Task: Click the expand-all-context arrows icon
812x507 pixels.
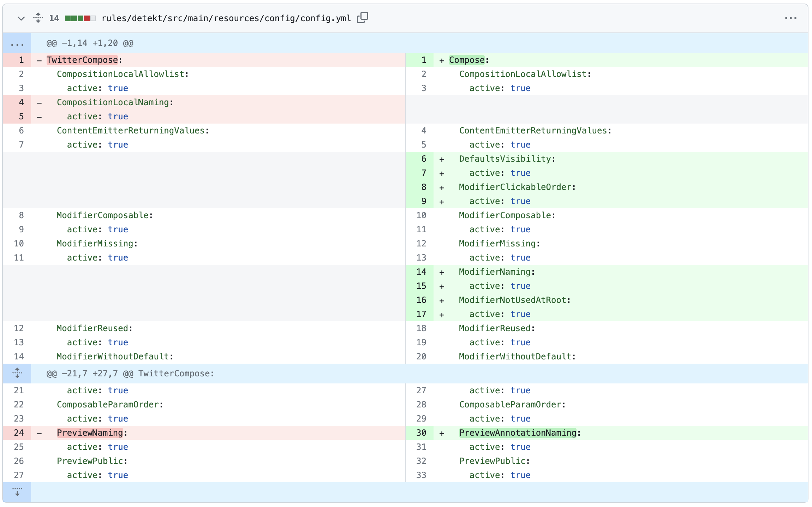Action: [x=38, y=18]
